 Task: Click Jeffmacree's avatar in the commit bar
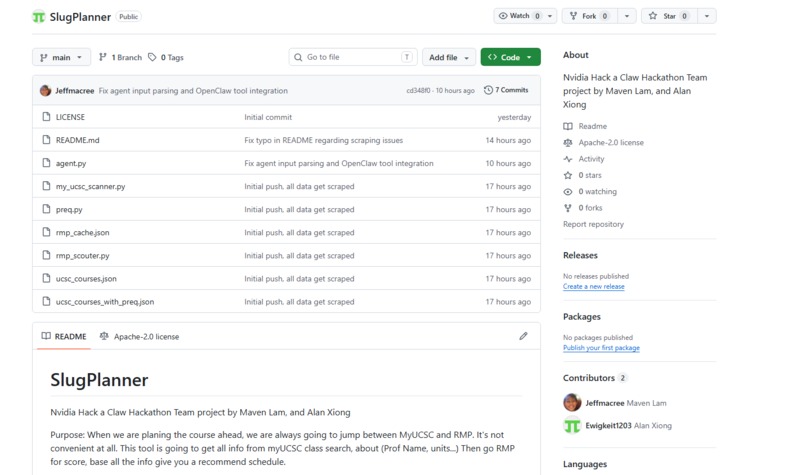tap(45, 90)
